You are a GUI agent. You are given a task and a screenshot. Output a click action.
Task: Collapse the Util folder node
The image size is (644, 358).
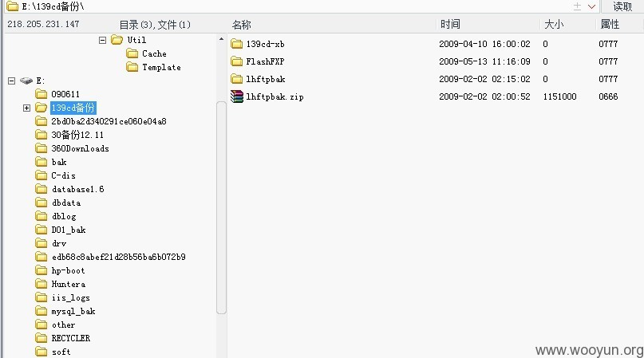pos(103,40)
